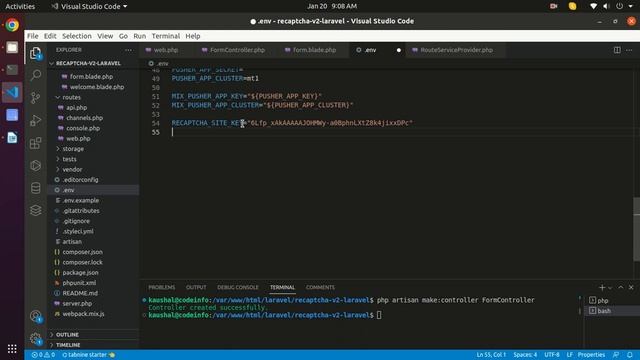Image resolution: width=640 pixels, height=360 pixels.
Task: Show applications grid in dock
Action: (x=12, y=349)
